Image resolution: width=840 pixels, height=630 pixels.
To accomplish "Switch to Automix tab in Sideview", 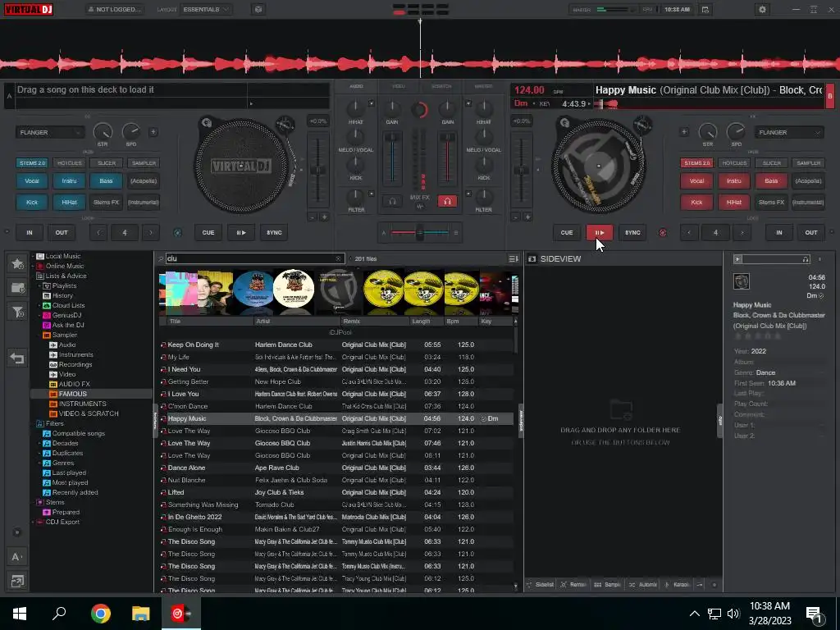I will click(x=643, y=584).
